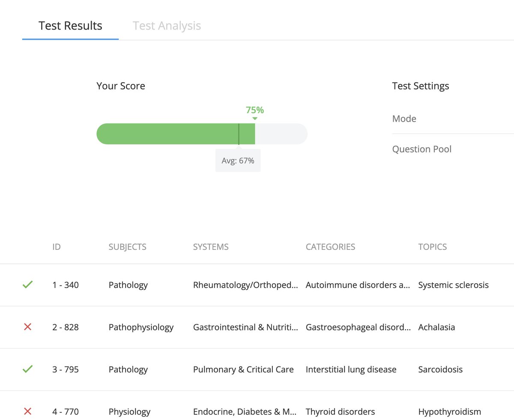
Task: Click the Autoimmune disorders category cell
Action: click(x=358, y=285)
